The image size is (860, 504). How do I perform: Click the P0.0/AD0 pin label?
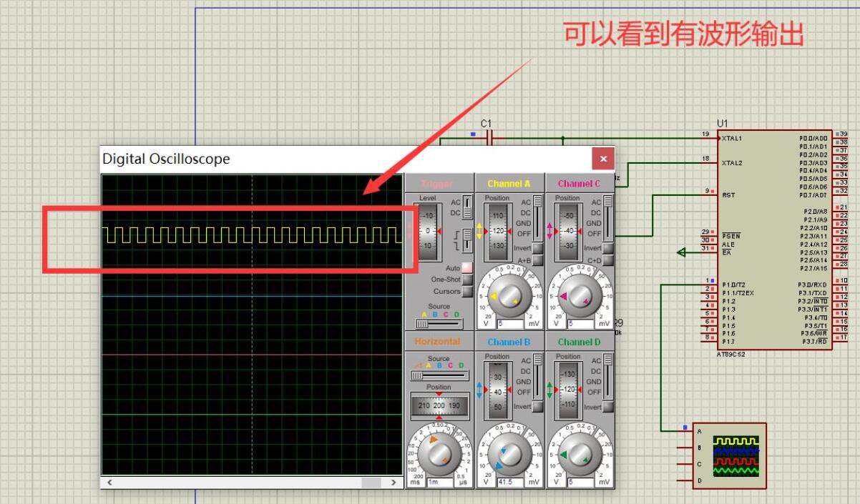pos(813,139)
